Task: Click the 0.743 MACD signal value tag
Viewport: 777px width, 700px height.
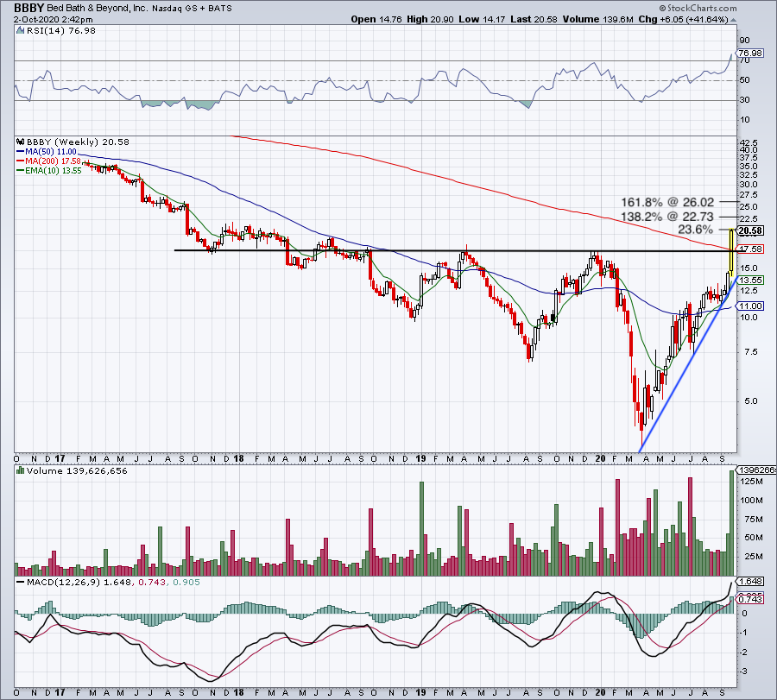Action: [750, 599]
